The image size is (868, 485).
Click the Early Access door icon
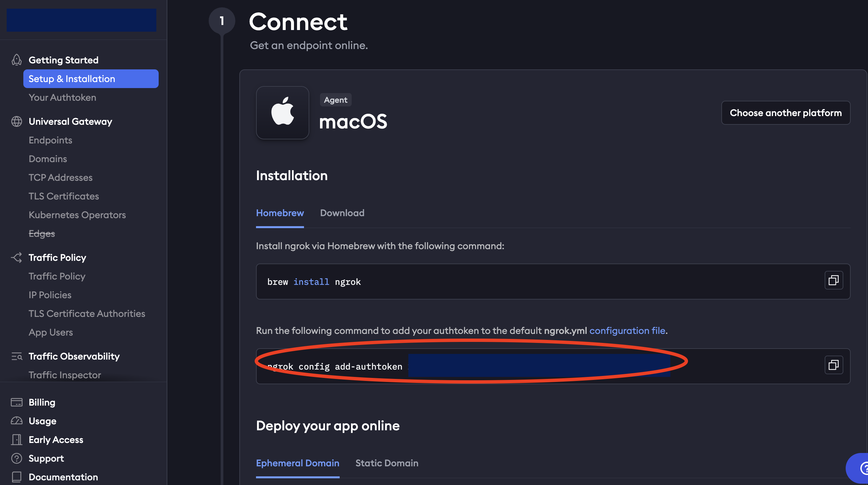coord(17,440)
